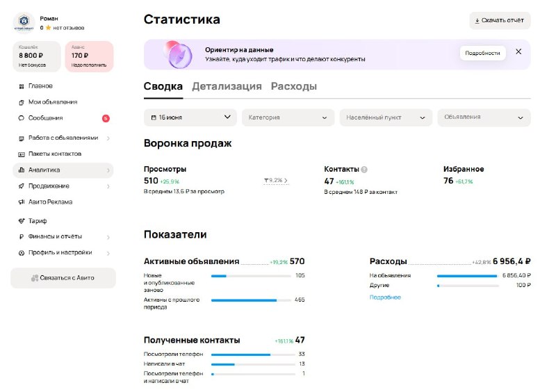The height and width of the screenshot is (392, 556).
Task: Open the Категория dropdown
Action: tap(288, 117)
